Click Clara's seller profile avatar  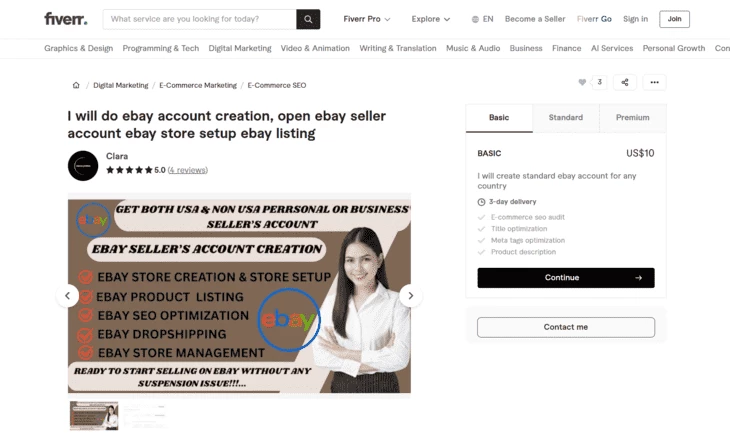coord(83,166)
